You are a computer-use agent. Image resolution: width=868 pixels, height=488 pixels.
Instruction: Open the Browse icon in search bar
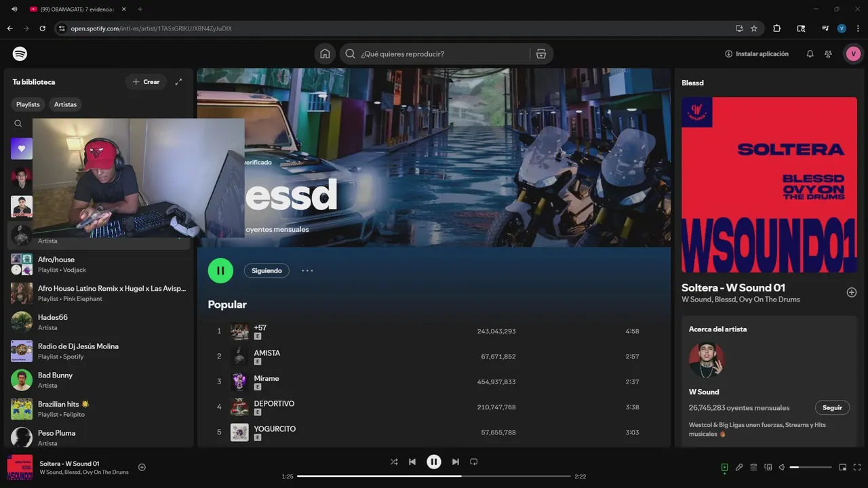coord(540,54)
